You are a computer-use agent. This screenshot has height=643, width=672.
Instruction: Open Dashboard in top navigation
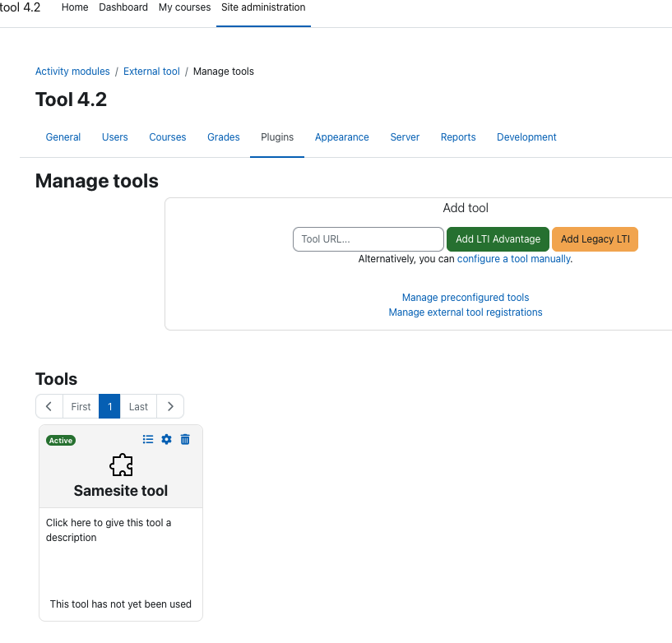(x=123, y=7)
